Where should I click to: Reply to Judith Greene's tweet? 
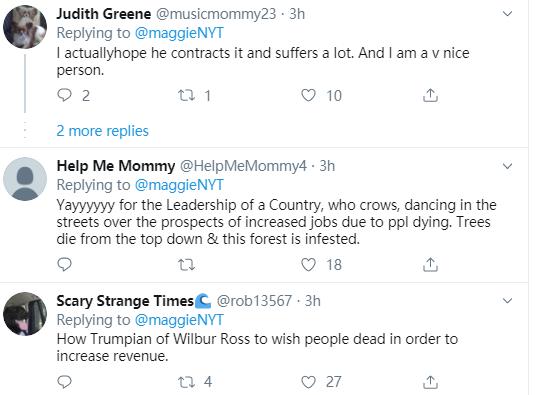[64, 95]
